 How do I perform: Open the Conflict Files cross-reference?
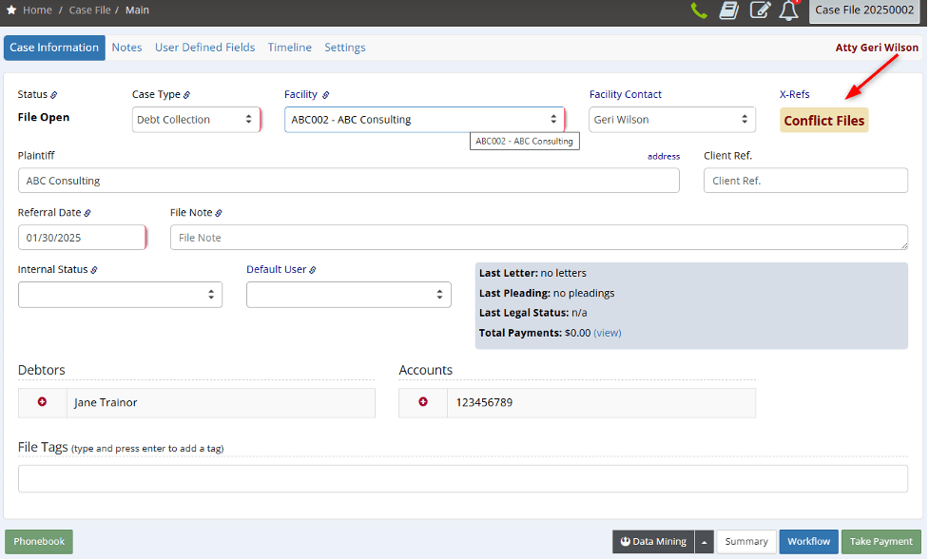[823, 120]
